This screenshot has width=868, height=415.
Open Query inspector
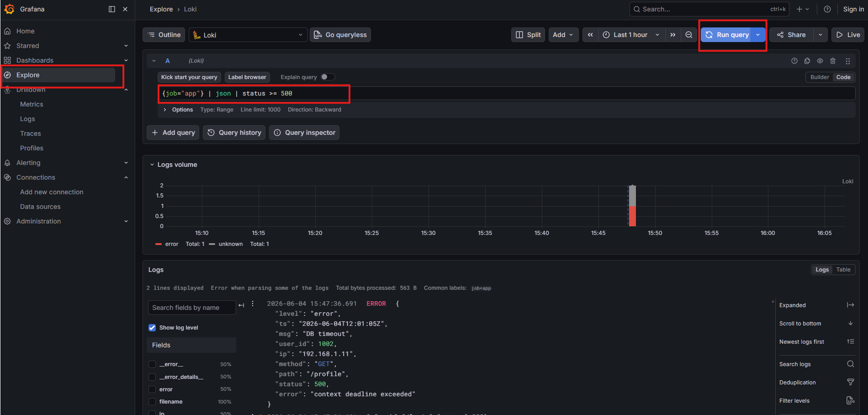(304, 133)
